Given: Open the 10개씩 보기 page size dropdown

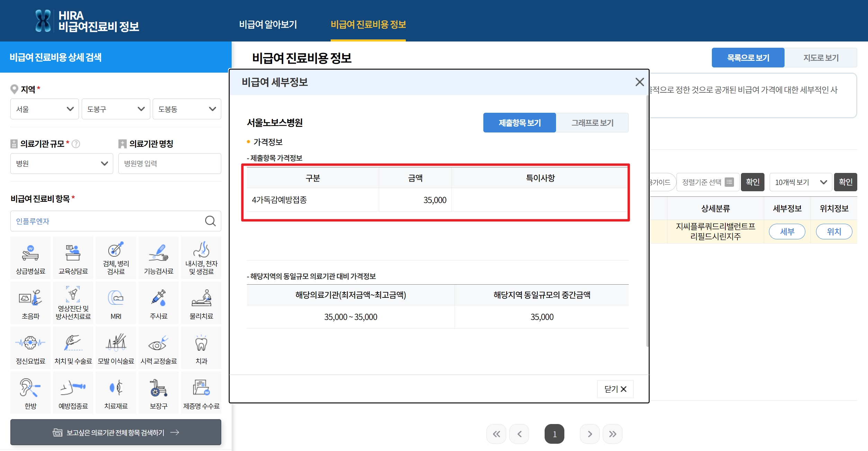Looking at the screenshot, I should click(x=800, y=182).
